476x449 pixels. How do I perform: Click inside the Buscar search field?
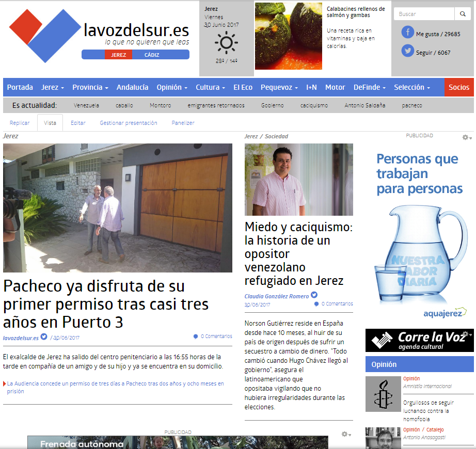[x=423, y=14]
